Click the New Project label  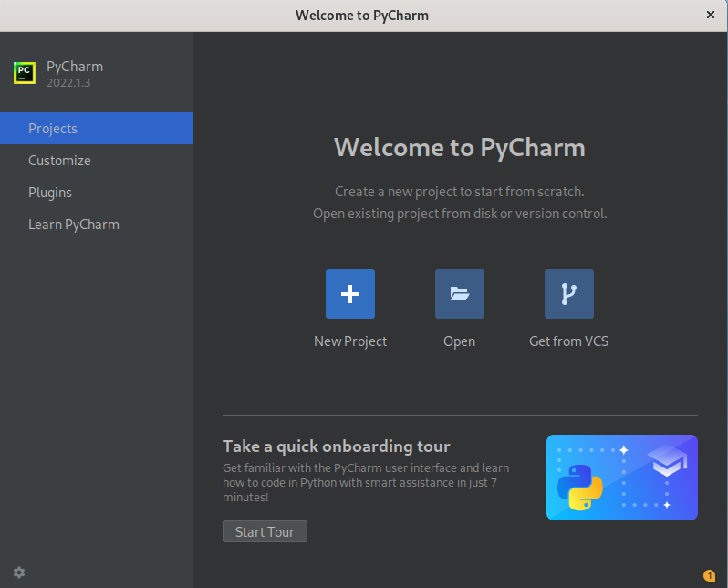[350, 341]
